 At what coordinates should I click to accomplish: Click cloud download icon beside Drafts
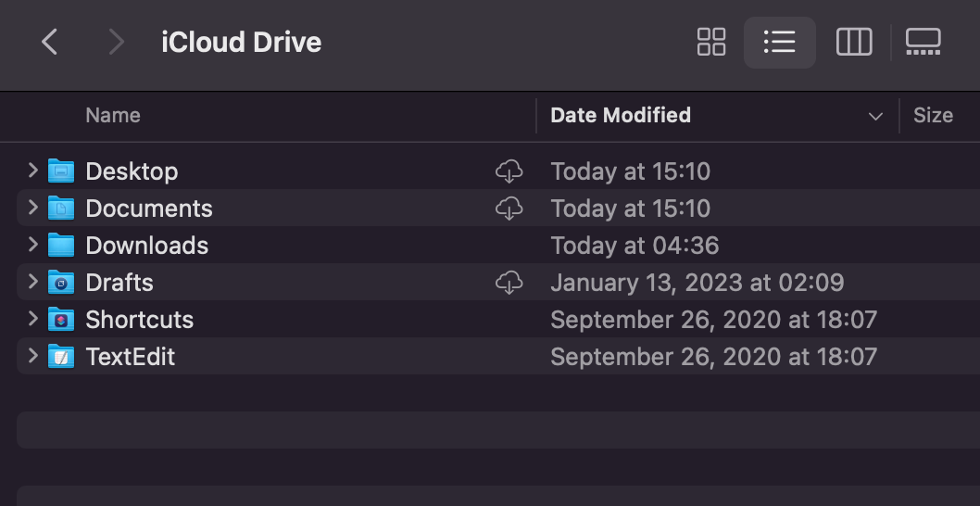pos(509,283)
